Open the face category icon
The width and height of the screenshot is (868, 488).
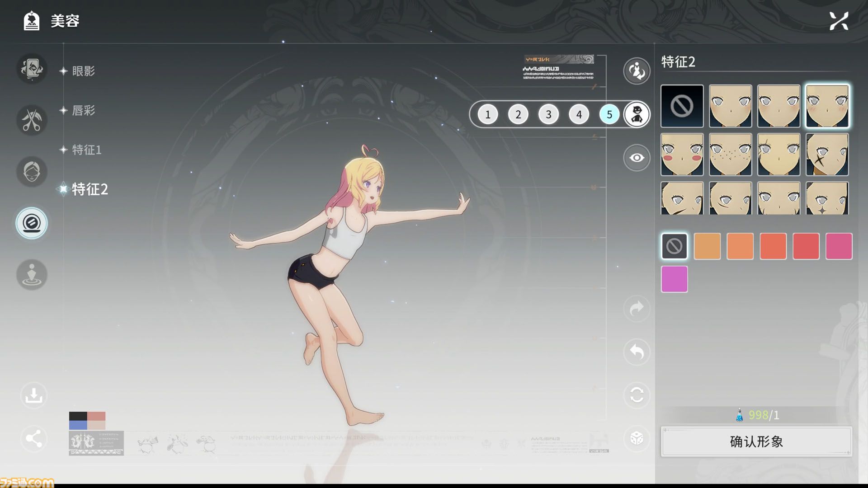coord(32,172)
